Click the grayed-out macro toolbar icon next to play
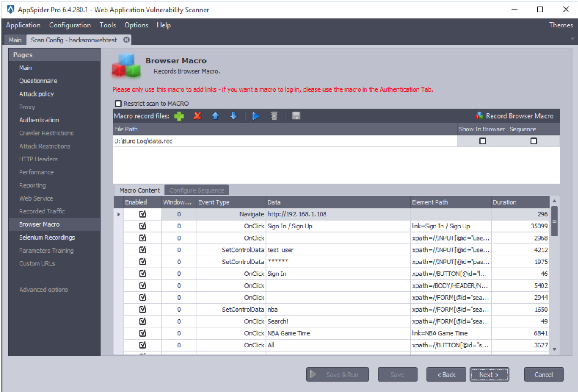 274,116
